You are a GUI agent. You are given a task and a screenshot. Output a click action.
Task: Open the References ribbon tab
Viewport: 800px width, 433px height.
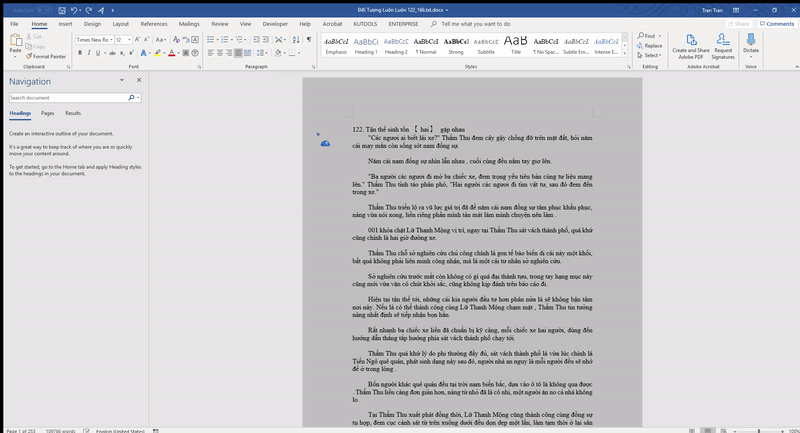point(154,22)
